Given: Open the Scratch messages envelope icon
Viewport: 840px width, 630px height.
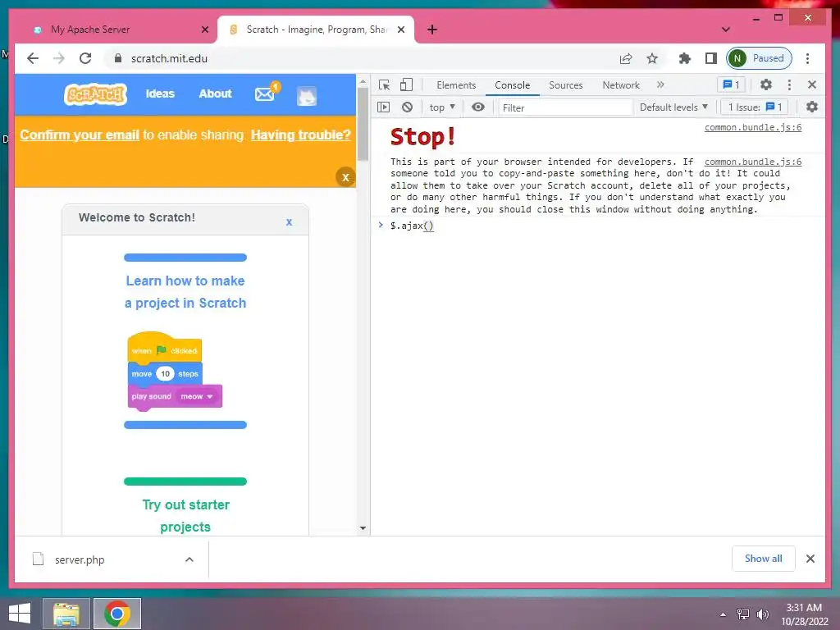Looking at the screenshot, I should [267, 94].
